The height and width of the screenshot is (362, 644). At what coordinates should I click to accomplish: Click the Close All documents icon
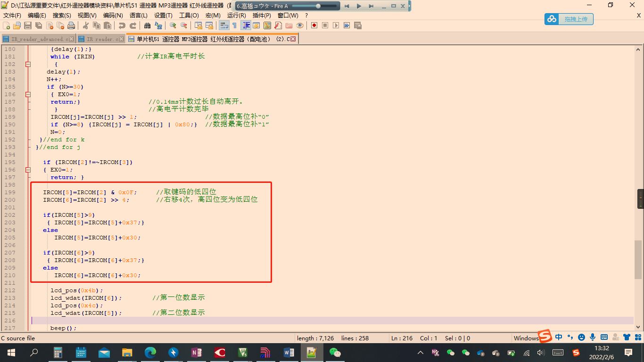tap(60, 25)
